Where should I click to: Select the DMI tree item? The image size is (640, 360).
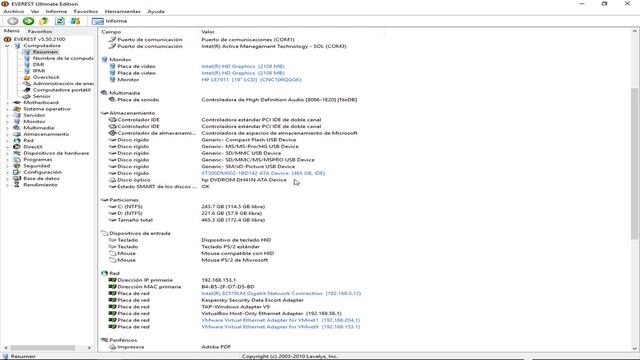(38, 64)
